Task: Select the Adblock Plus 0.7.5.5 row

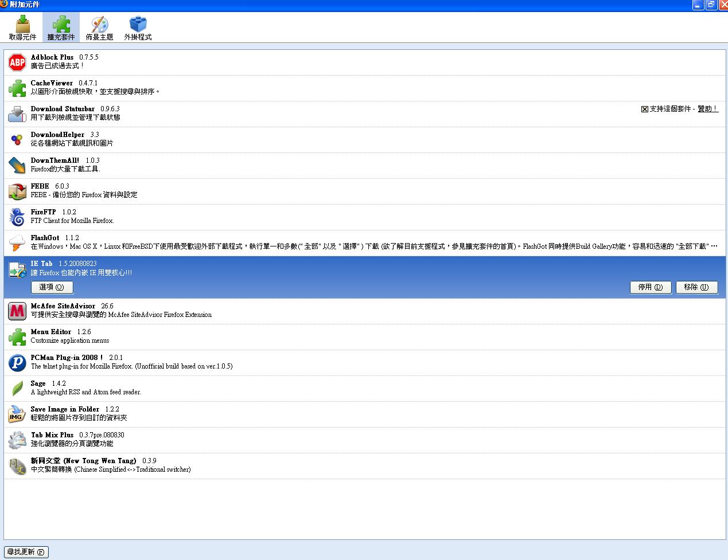Action: [x=365, y=62]
